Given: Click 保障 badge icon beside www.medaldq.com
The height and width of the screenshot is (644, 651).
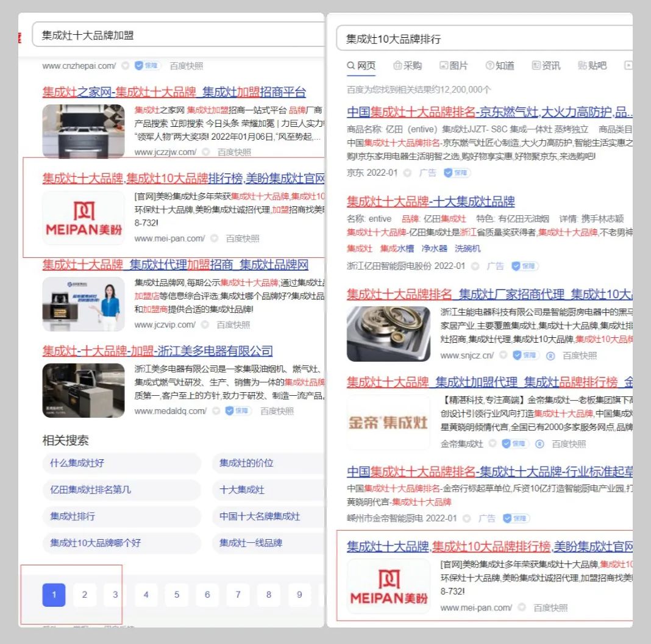Looking at the screenshot, I should tap(238, 411).
